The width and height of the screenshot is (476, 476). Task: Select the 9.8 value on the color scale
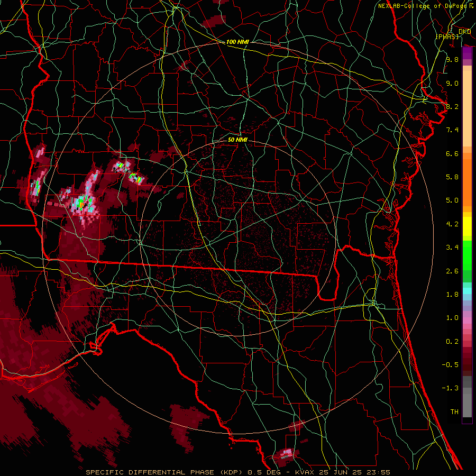452,59
